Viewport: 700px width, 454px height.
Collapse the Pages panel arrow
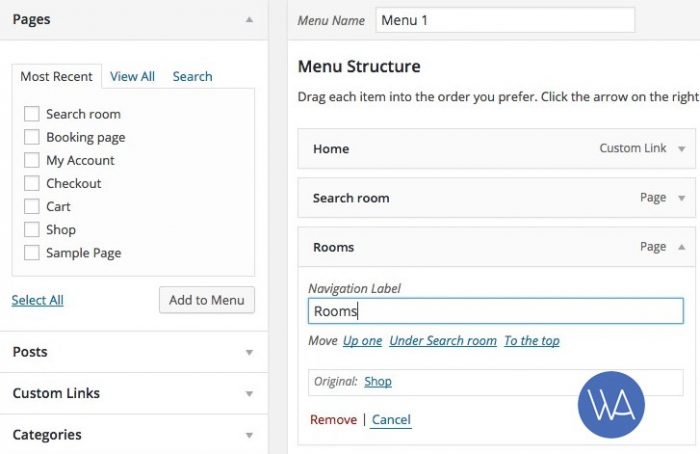pyautogui.click(x=250, y=20)
